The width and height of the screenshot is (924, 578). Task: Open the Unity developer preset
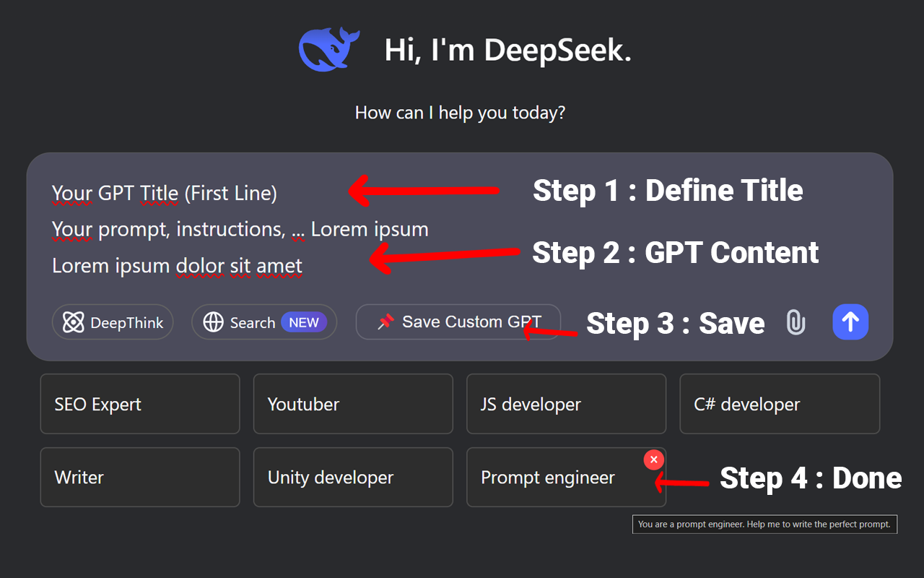352,477
